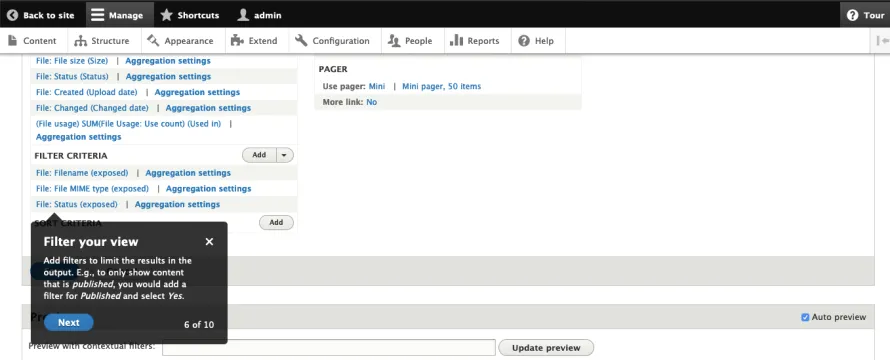This screenshot has height=360, width=890.
Task: Focus the Preview with contextual filters field
Action: [329, 347]
